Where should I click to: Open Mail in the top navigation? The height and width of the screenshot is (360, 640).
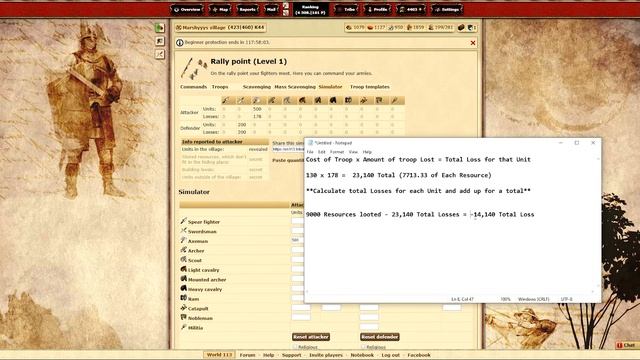271,9
